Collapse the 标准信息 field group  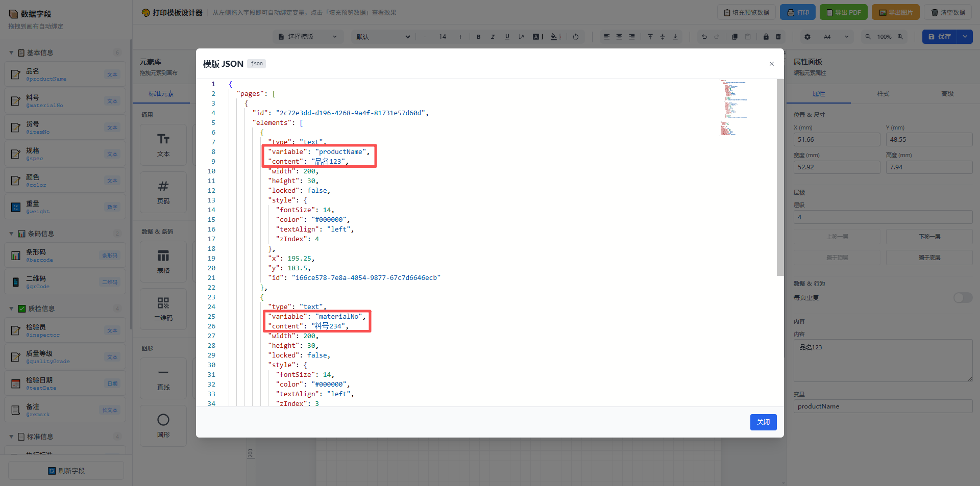pyautogui.click(x=11, y=437)
